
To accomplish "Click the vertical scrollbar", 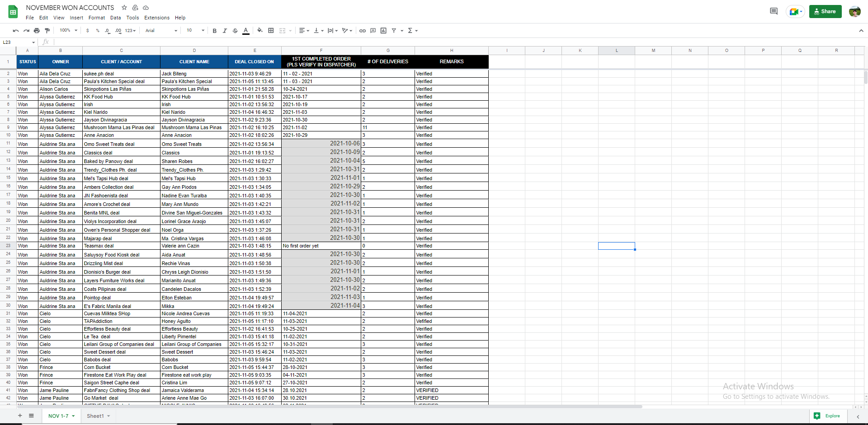I will 865,77.
